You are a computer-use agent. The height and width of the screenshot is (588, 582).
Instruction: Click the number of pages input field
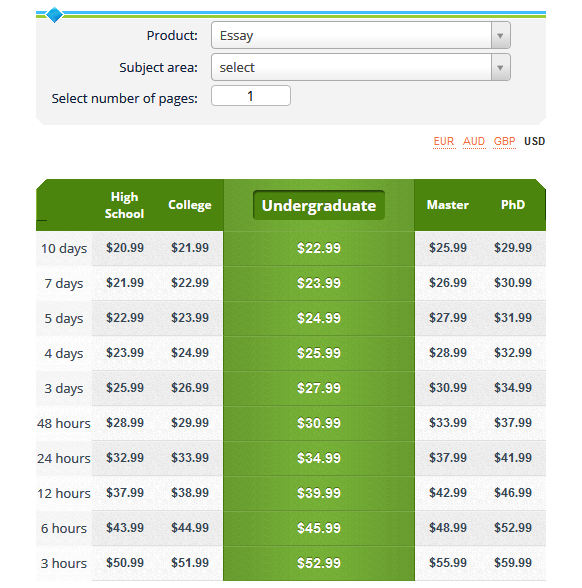pyautogui.click(x=250, y=96)
